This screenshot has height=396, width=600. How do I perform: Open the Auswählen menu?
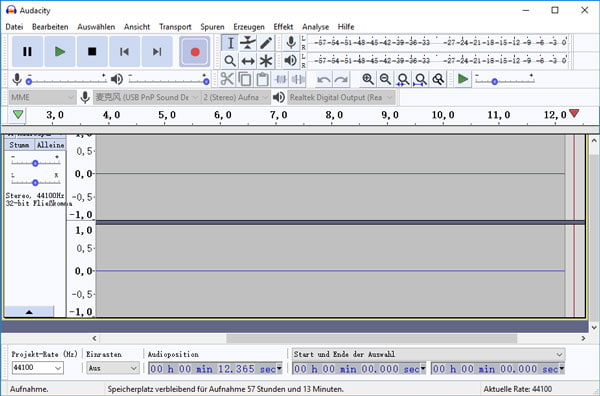pos(96,27)
